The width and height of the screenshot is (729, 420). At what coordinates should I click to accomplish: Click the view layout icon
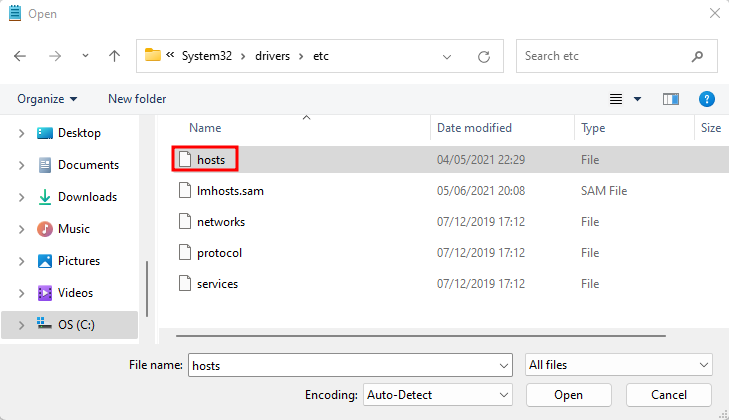click(x=616, y=99)
